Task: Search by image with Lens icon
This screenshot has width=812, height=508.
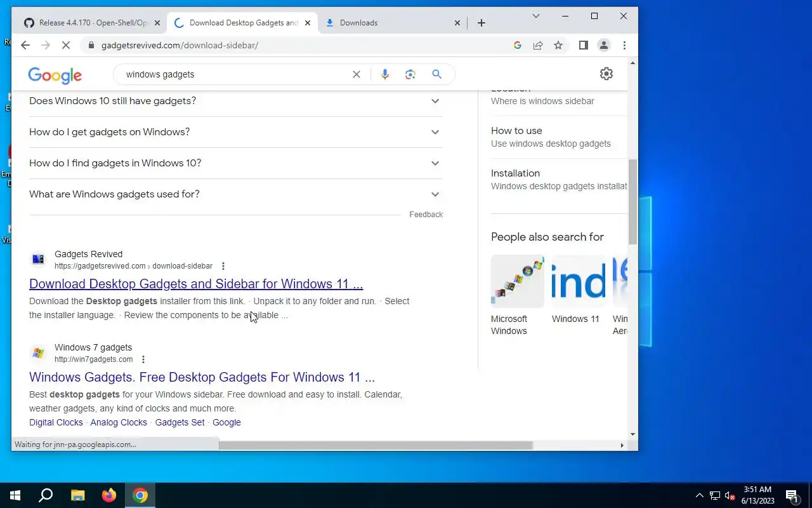Action: click(x=410, y=74)
